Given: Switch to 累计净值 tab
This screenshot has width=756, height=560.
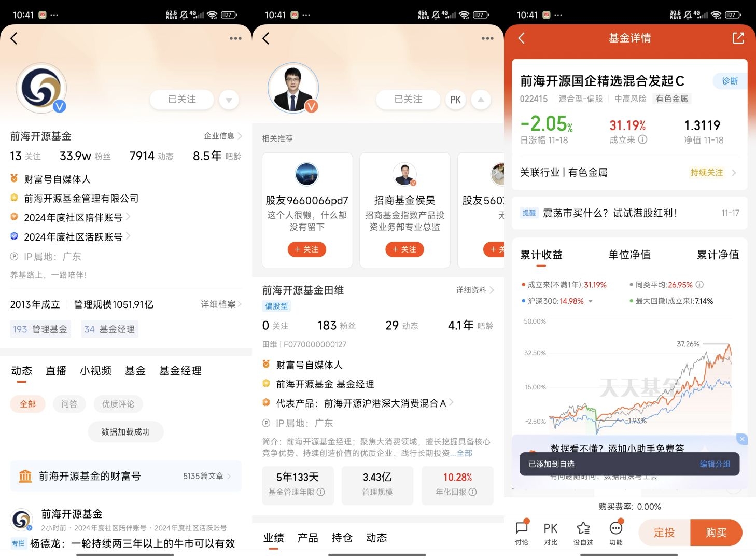Looking at the screenshot, I should click(718, 255).
